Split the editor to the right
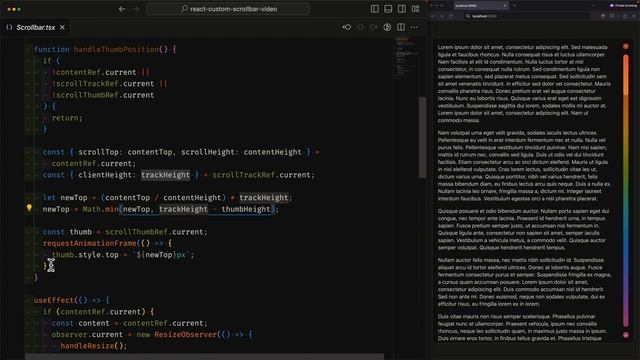This screenshot has width=640, height=360. (401, 27)
